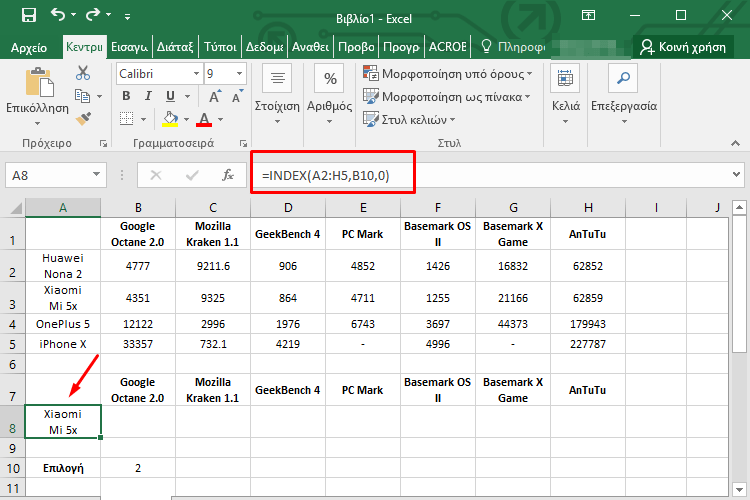Select the Επιλογή value cell with 2
This screenshot has width=750, height=500.
click(x=138, y=468)
